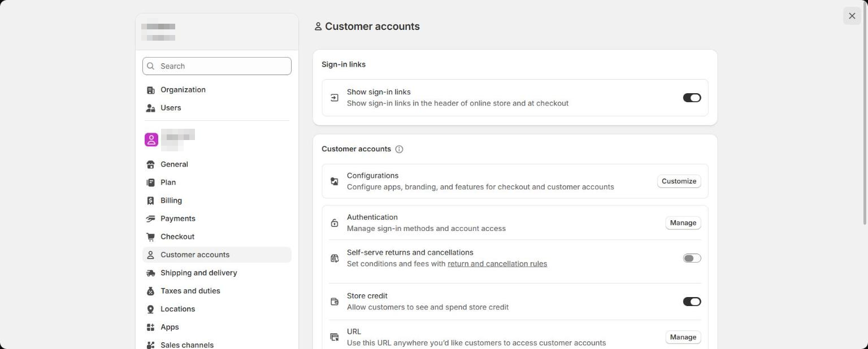Click the Apps grid icon
The height and width of the screenshot is (349, 868).
pos(150,327)
